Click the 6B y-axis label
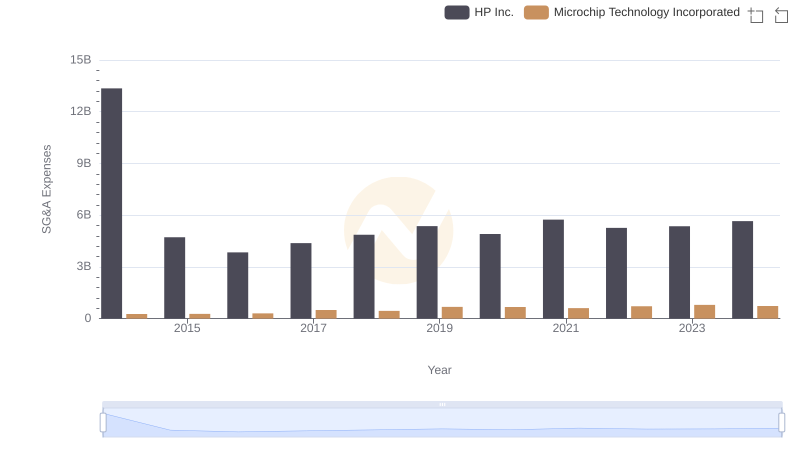Viewport: 800px width, 461px height. coord(84,215)
